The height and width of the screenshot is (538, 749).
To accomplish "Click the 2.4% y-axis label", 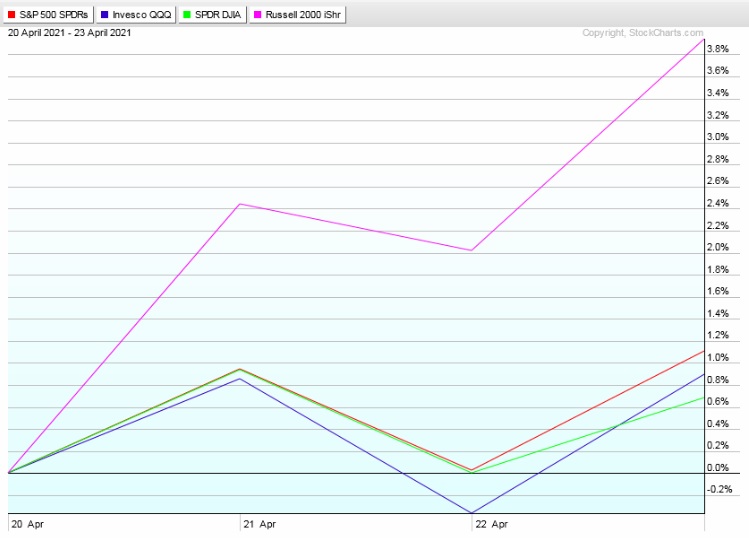I will tap(718, 203).
